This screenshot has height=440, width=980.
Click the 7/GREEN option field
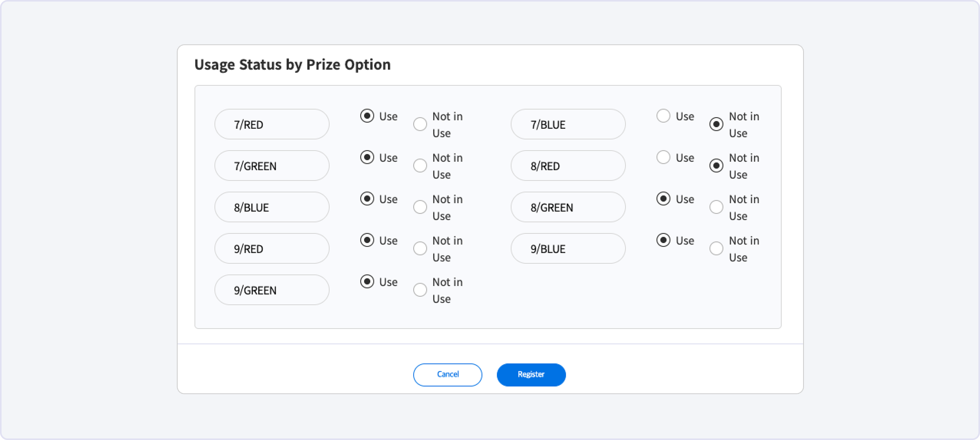[x=272, y=166]
